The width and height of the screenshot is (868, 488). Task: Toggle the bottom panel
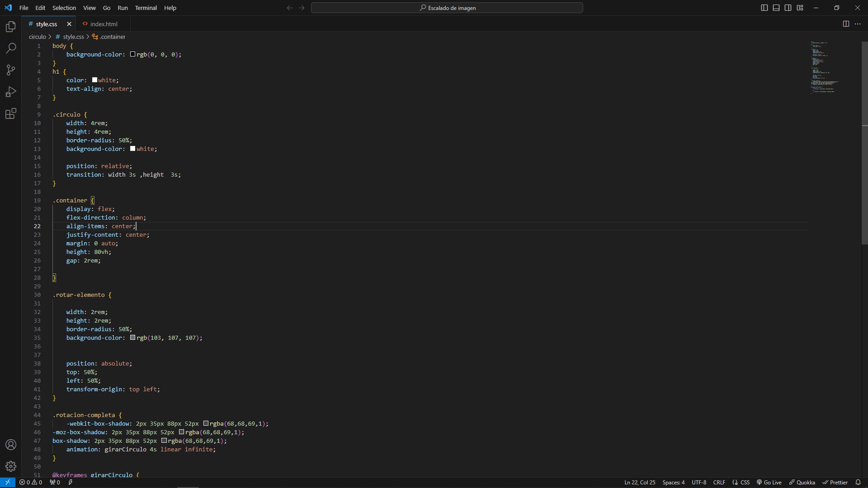[x=776, y=8]
